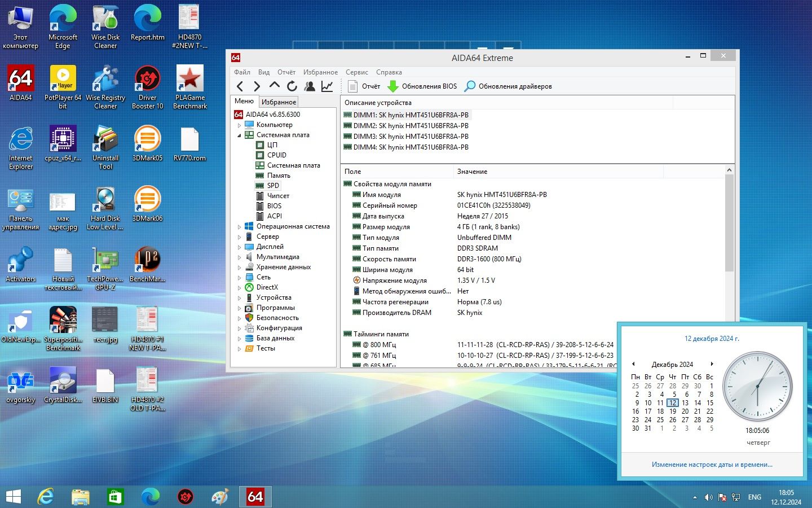Select CPUID in the tree

pyautogui.click(x=277, y=155)
